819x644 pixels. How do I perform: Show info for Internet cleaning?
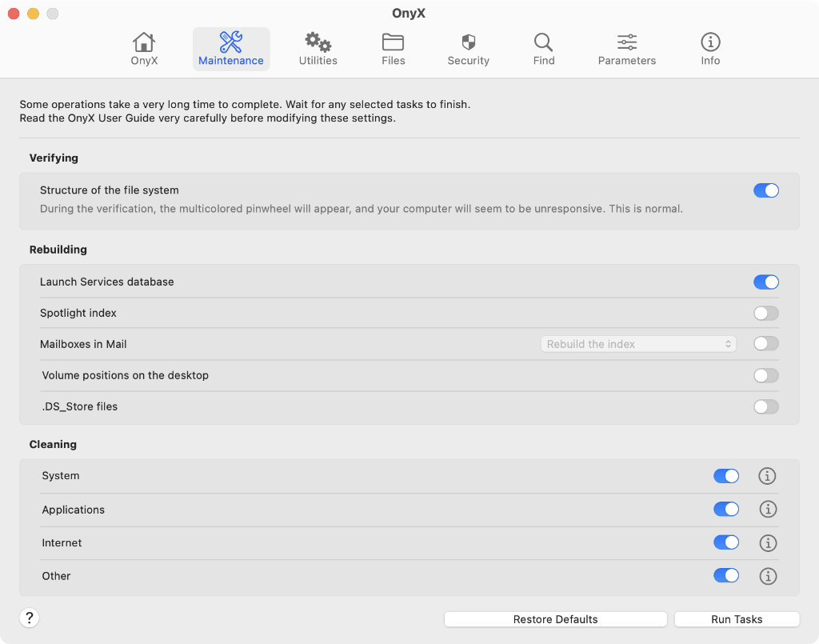tap(767, 543)
